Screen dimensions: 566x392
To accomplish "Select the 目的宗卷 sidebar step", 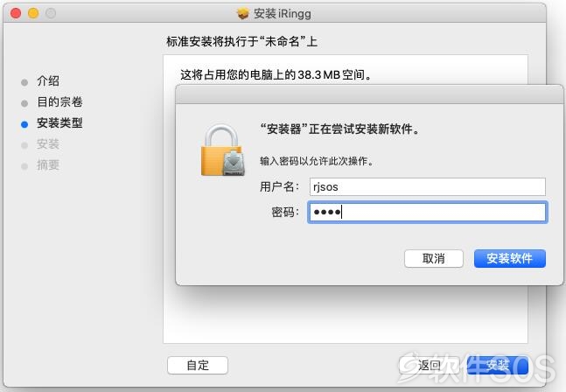I will pyautogui.click(x=59, y=101).
